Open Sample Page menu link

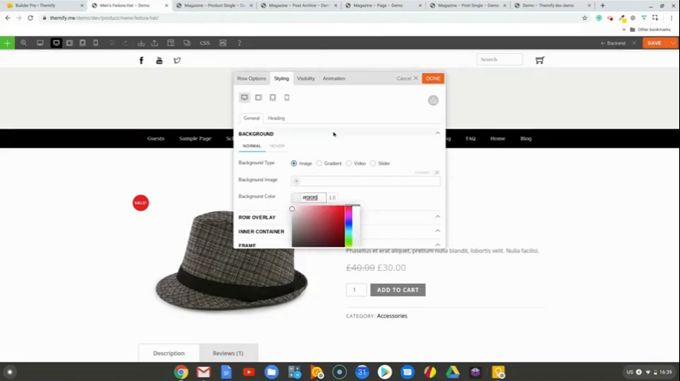(195, 139)
